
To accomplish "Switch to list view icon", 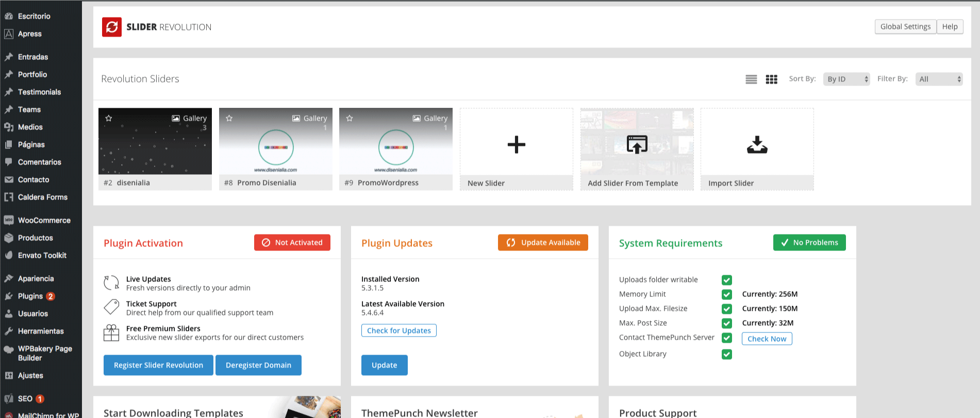I will click(x=751, y=79).
